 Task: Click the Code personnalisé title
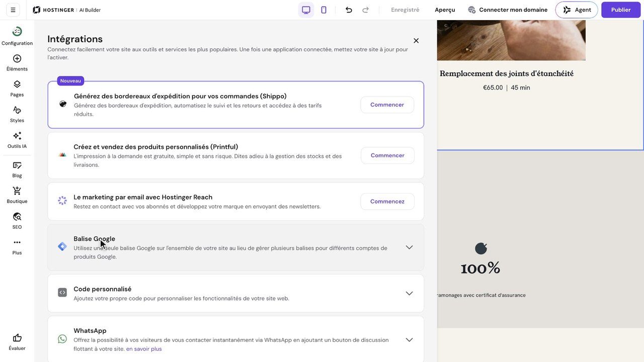tap(102, 289)
